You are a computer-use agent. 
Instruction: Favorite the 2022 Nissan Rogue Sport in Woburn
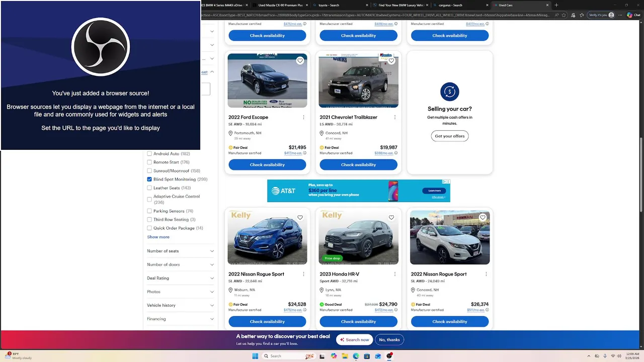300,218
